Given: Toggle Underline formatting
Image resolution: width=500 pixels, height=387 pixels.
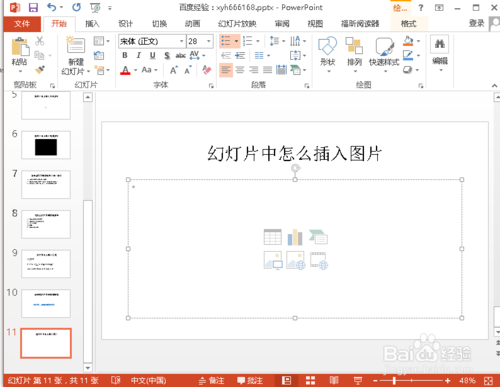Looking at the screenshot, I should [152, 56].
